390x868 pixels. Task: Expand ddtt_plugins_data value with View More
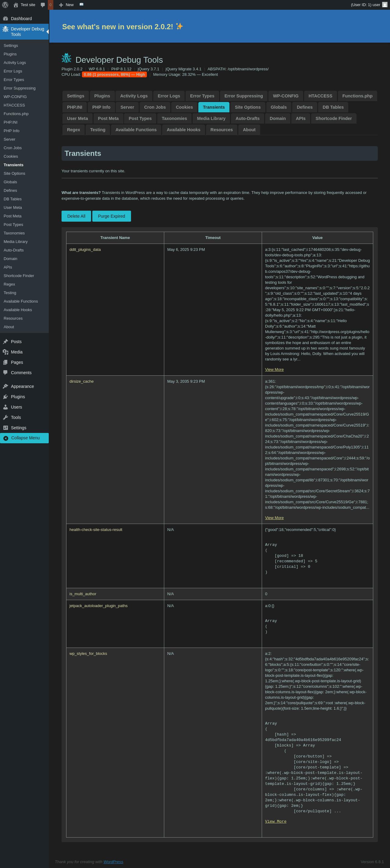pyautogui.click(x=274, y=369)
